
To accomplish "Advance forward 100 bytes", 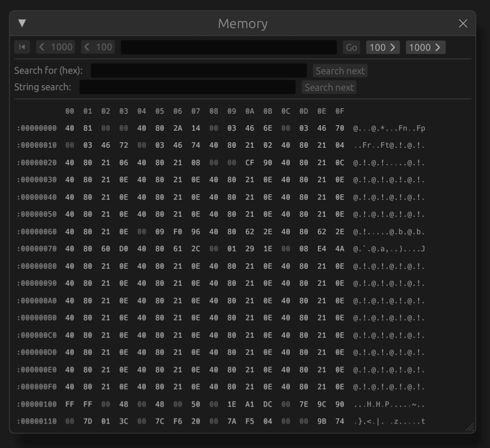I will tap(382, 48).
